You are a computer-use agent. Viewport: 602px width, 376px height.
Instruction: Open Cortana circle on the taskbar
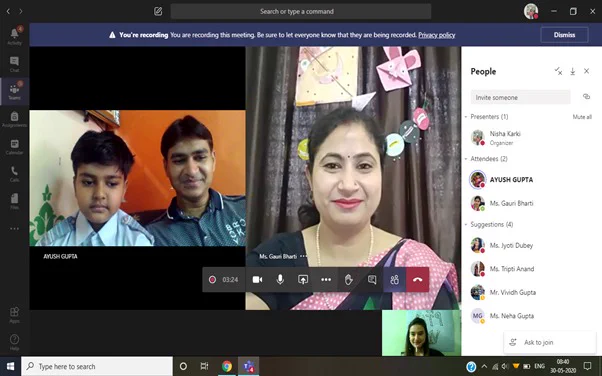(183, 366)
